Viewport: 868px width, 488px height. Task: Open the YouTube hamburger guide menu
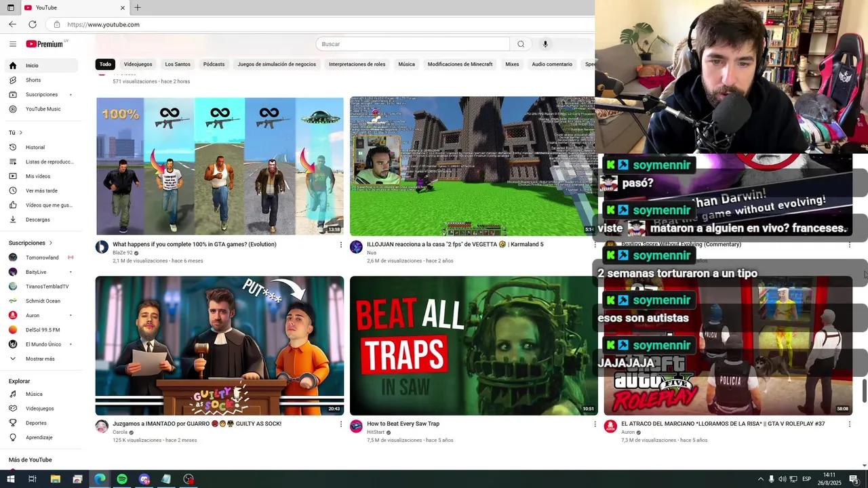pyautogui.click(x=12, y=44)
